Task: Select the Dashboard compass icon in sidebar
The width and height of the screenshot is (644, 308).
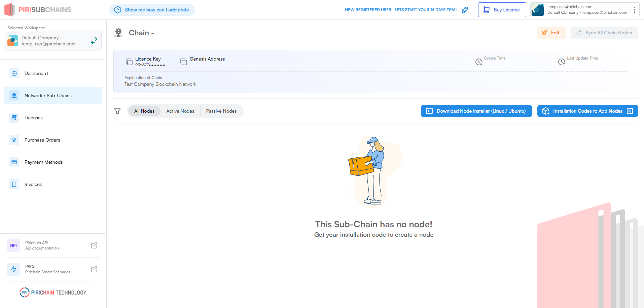Action: 14,73
